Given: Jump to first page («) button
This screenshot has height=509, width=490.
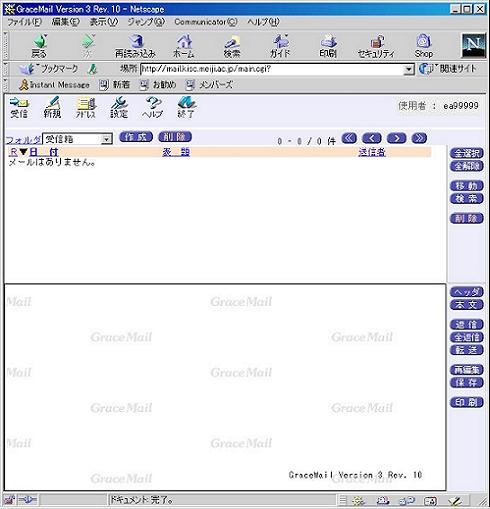Looking at the screenshot, I should (x=349, y=138).
